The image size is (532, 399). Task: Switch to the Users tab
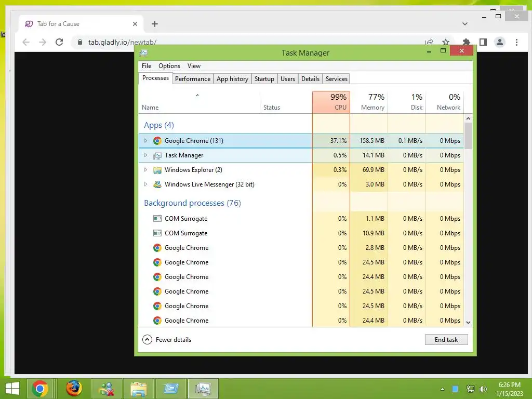click(x=288, y=79)
